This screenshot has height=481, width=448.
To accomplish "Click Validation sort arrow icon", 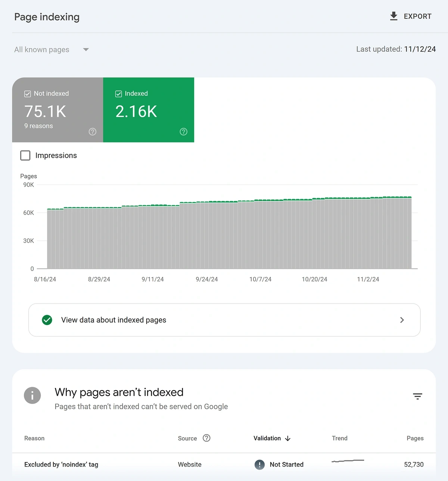I will pyautogui.click(x=287, y=438).
